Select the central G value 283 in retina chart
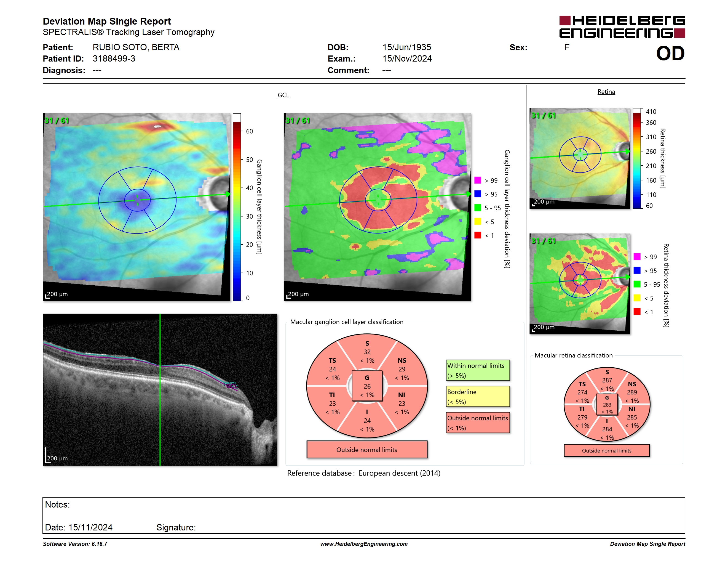This screenshot has height=563, width=728. click(x=607, y=405)
